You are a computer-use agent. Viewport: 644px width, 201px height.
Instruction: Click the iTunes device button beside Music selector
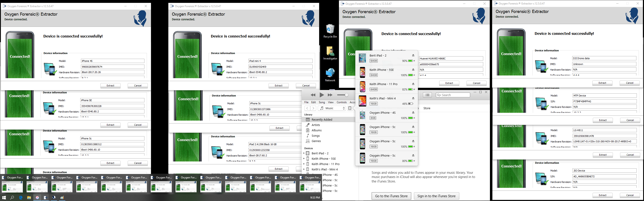point(350,108)
